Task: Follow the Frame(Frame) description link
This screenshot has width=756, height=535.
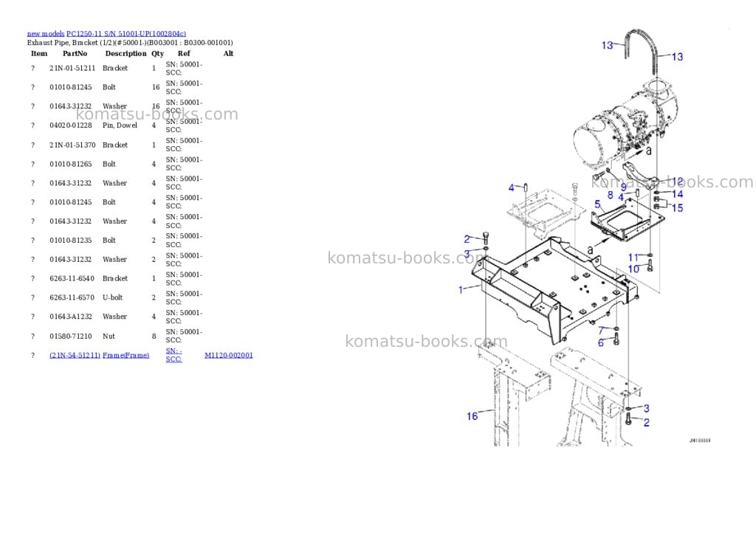Action: pos(126,355)
